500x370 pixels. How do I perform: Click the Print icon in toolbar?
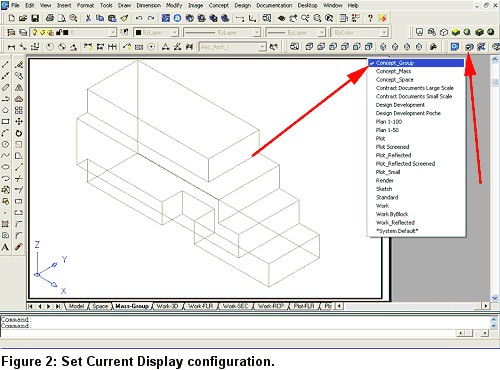coord(50,18)
